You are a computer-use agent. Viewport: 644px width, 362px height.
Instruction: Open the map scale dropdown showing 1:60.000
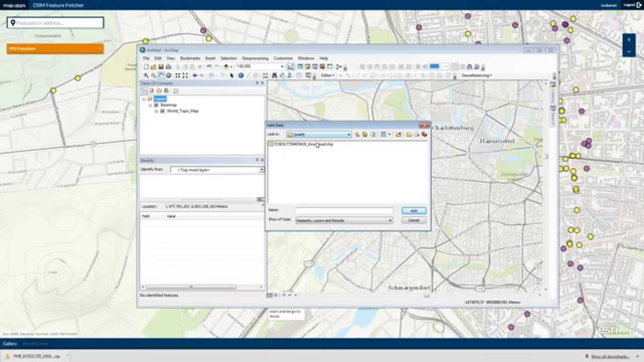pyautogui.click(x=282, y=66)
